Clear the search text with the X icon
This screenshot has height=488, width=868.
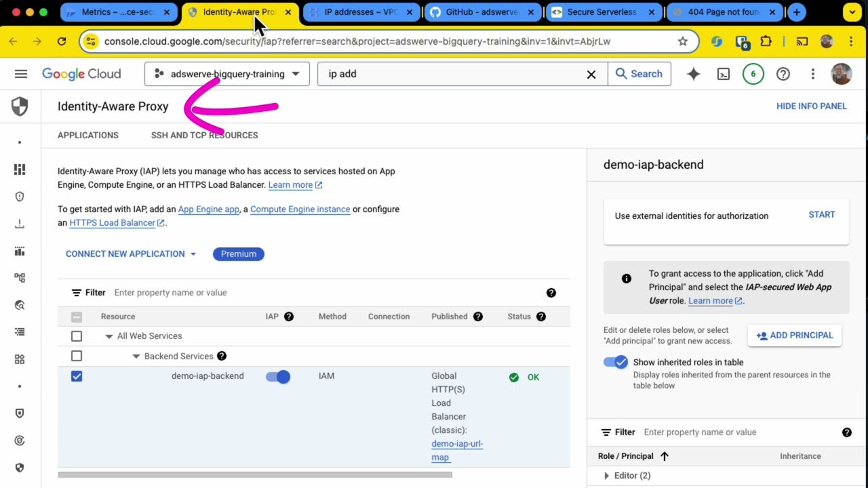pyautogui.click(x=591, y=74)
